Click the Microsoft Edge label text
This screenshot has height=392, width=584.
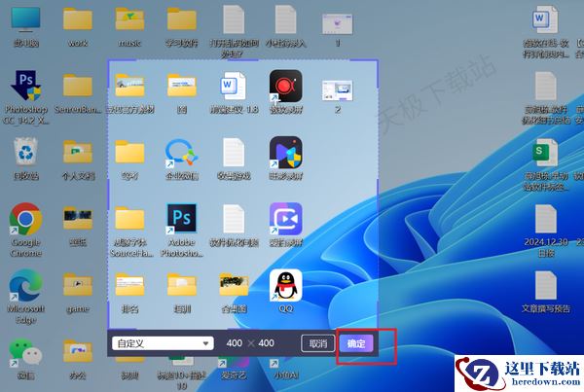tap(25, 314)
